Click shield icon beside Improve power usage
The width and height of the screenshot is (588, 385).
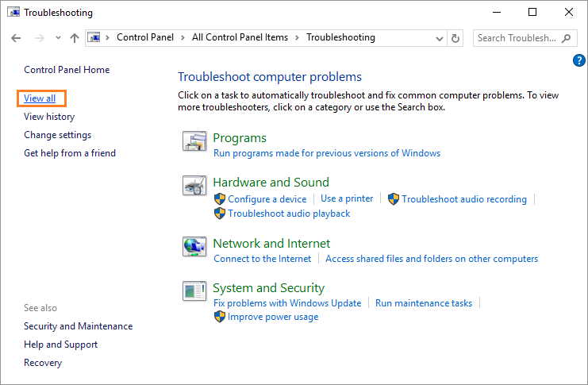click(219, 317)
